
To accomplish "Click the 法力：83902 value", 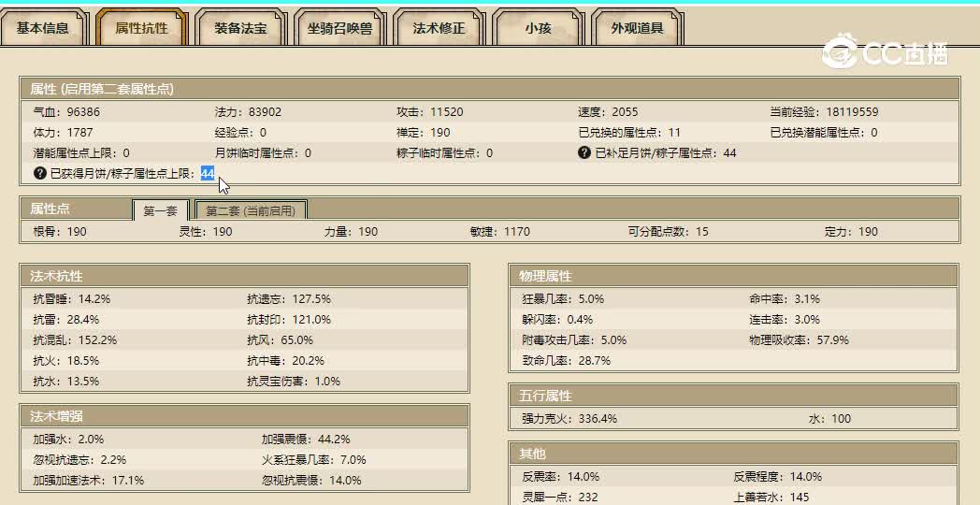I will [248, 112].
